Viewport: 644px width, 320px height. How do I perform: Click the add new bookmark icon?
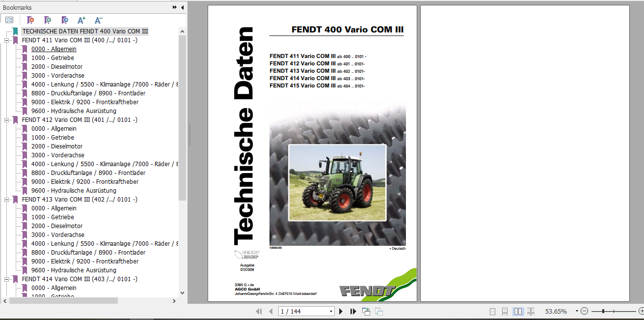coord(48,20)
